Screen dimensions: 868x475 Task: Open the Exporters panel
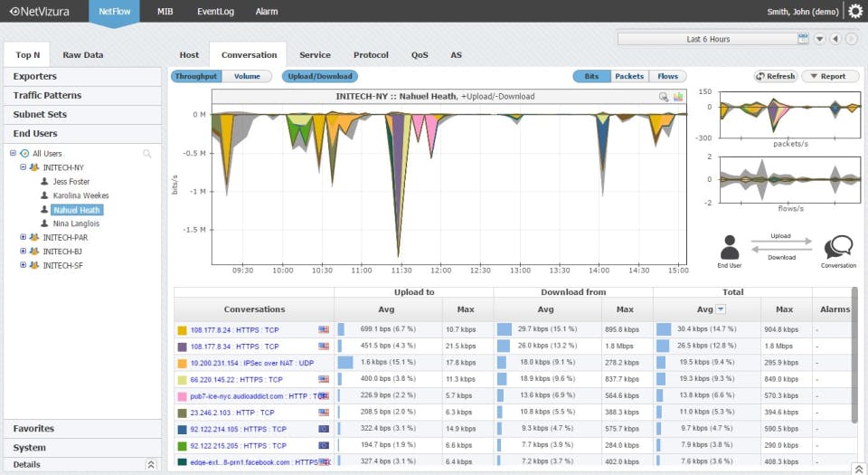pos(82,76)
